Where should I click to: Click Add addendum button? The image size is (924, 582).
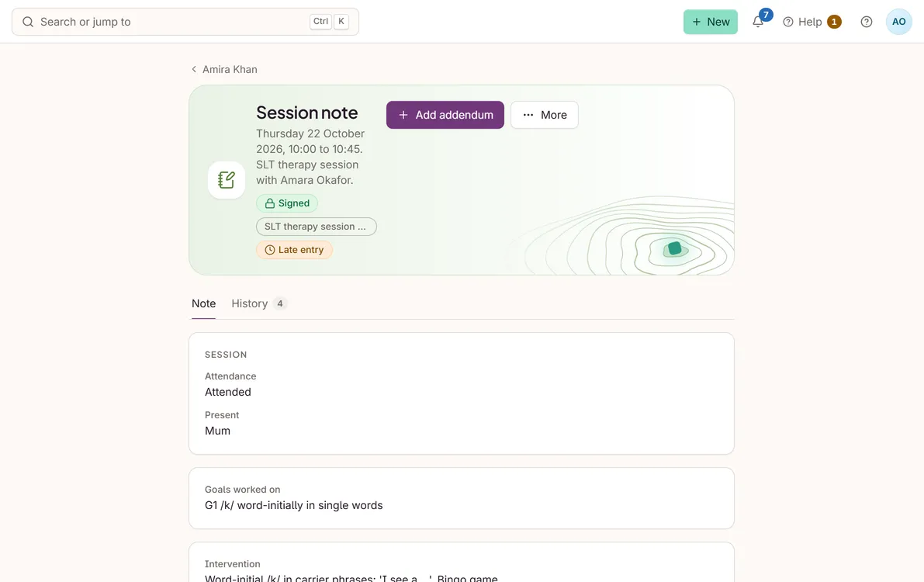click(x=445, y=115)
